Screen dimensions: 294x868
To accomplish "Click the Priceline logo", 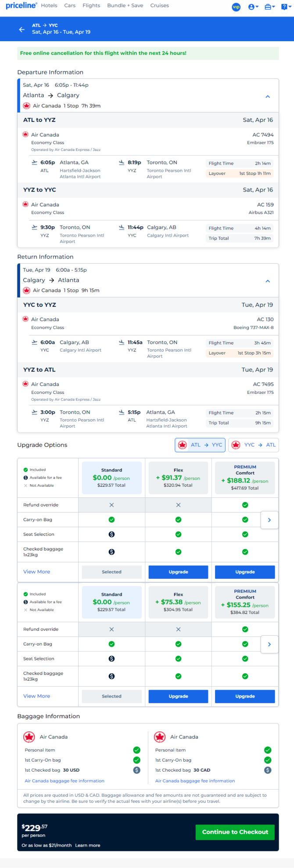I will [21, 6].
